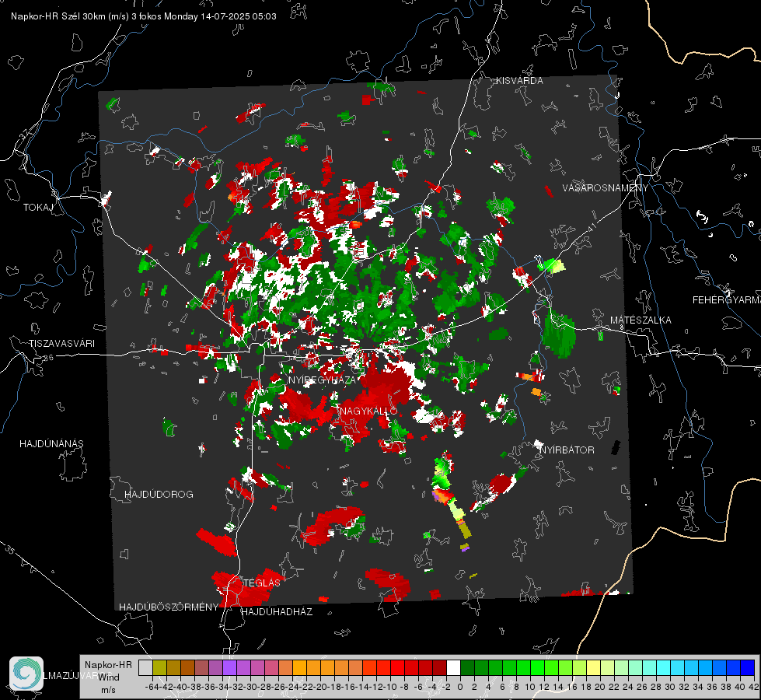Click the NYÍREGYHÁZA city label

(x=322, y=380)
